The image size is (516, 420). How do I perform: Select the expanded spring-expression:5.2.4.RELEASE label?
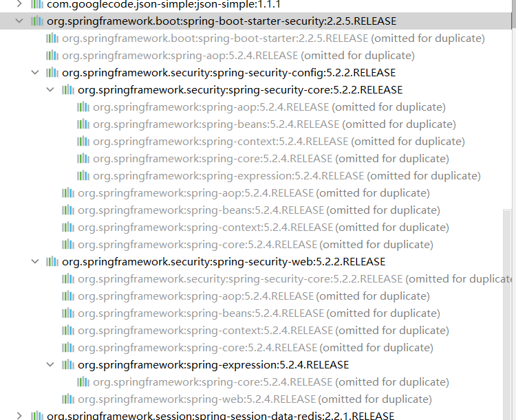coord(213,365)
